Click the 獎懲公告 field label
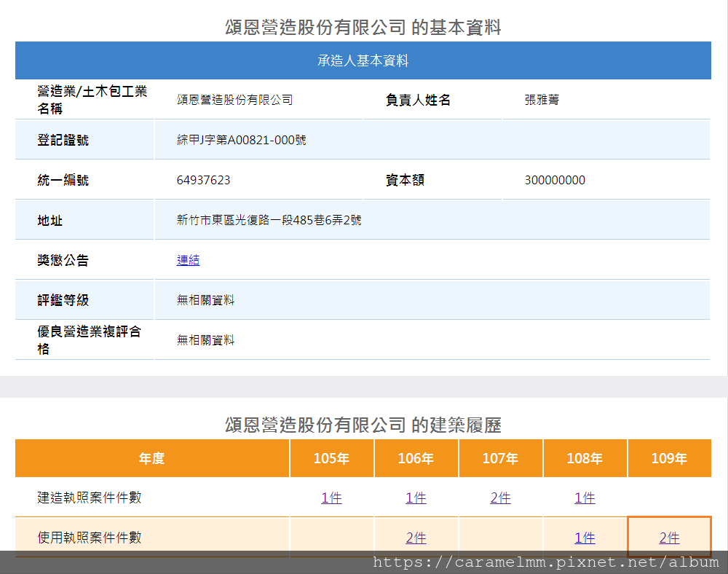 [63, 260]
